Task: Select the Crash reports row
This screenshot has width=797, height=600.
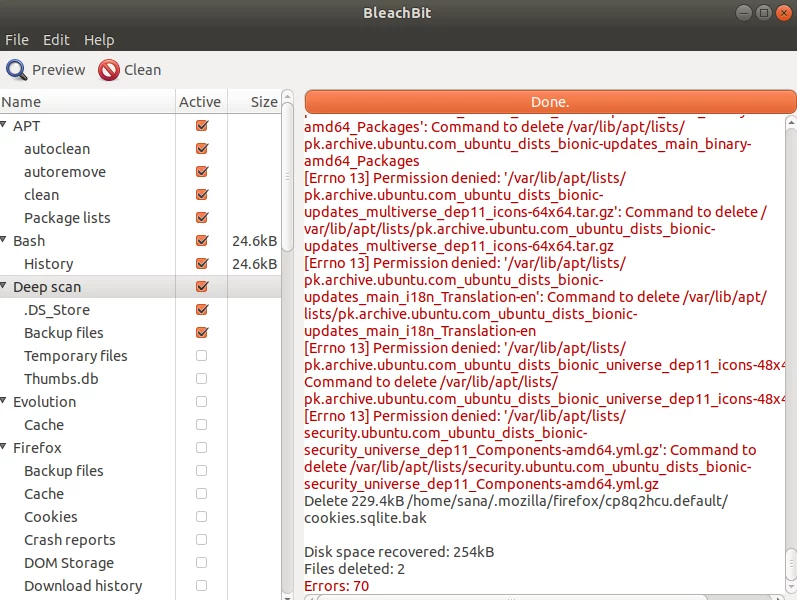Action: coord(140,539)
